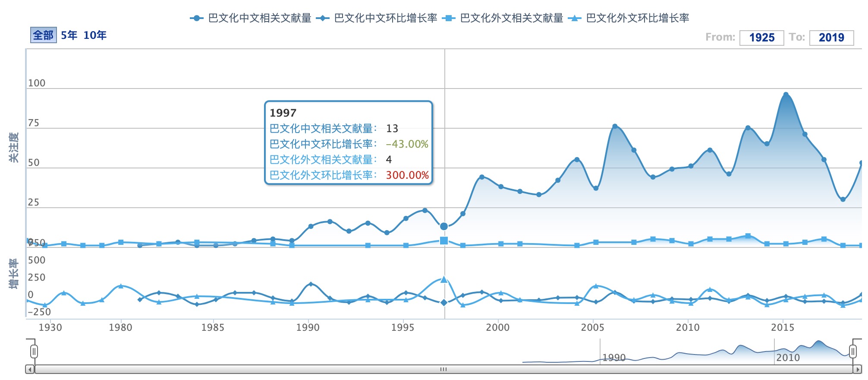Click the 1997 highlighted circle data point

[444, 226]
